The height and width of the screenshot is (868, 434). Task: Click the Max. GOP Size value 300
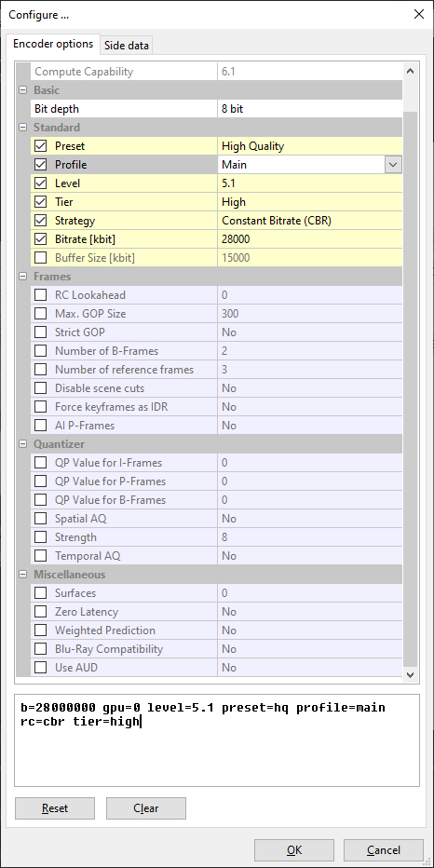pyautogui.click(x=310, y=314)
